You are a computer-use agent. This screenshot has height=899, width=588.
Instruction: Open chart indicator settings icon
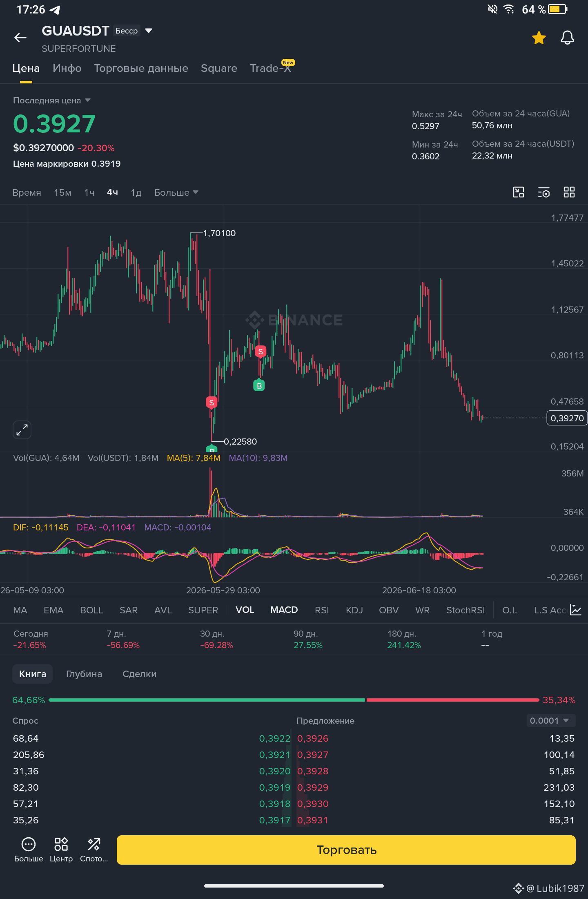[x=544, y=192]
